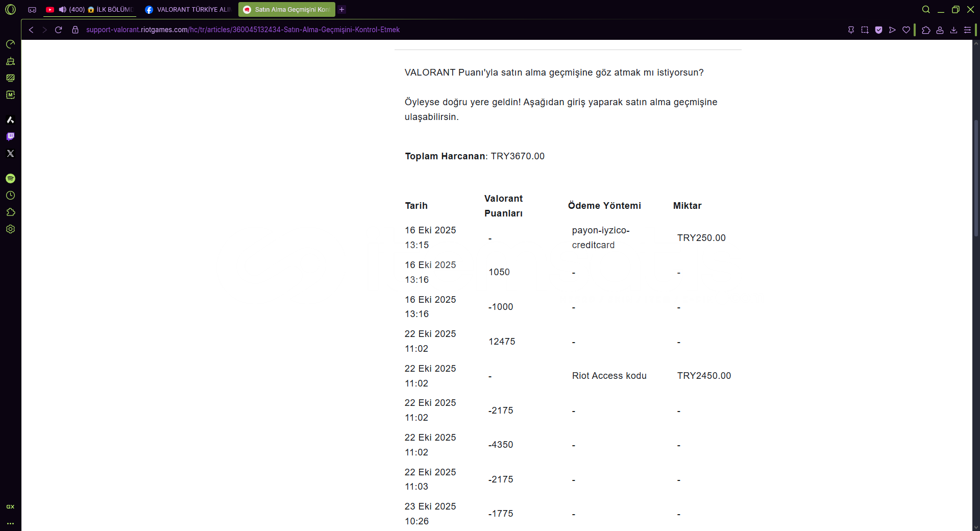The height and width of the screenshot is (531, 980).
Task: Click scrollbar down arrow at bottom right
Action: [976, 527]
